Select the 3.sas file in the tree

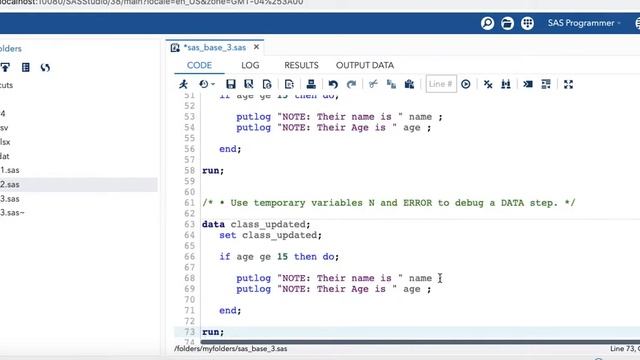tap(10, 199)
